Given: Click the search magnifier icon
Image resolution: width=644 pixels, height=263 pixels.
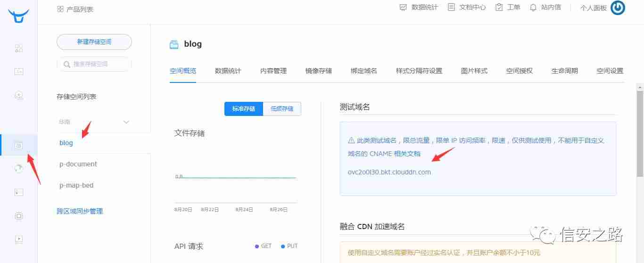Looking at the screenshot, I should [67, 64].
